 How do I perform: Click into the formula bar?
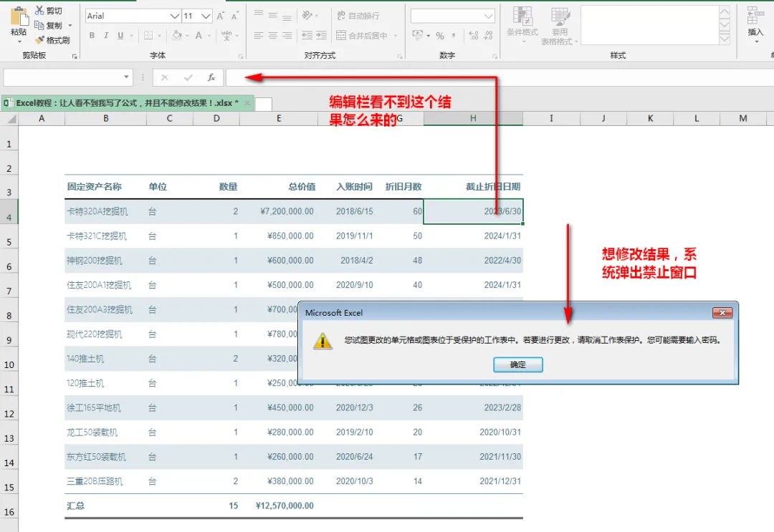[x=500, y=77]
